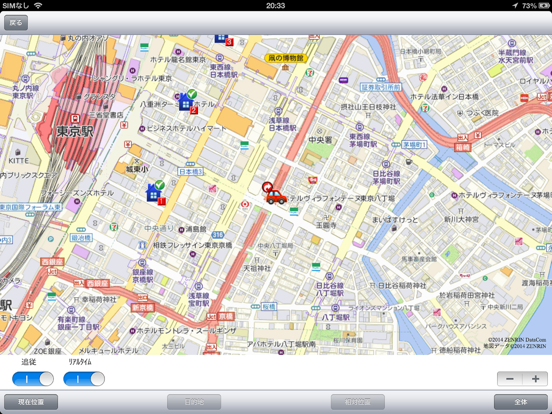The height and width of the screenshot is (414, 552).
Task: Turn off the リアルタイム switch
Action: [x=84, y=379]
